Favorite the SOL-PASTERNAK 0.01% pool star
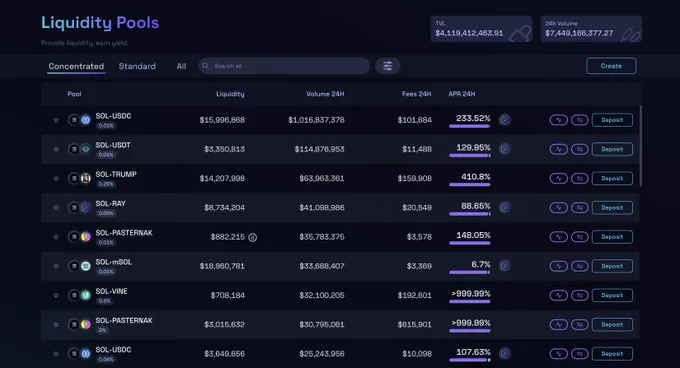The height and width of the screenshot is (368, 680). 56,237
